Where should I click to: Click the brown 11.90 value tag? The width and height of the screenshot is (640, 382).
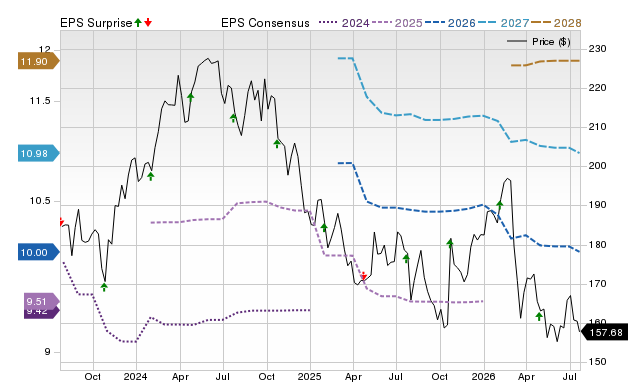39,62
